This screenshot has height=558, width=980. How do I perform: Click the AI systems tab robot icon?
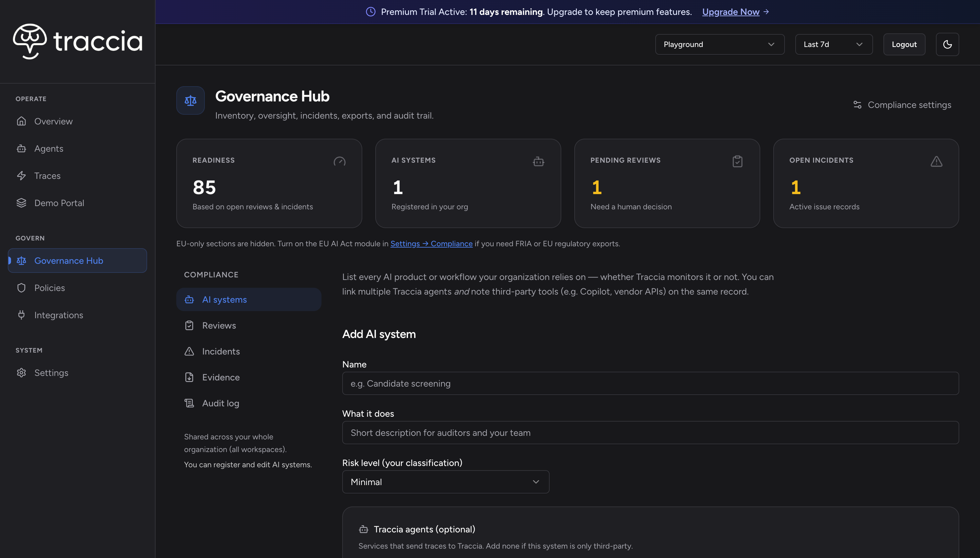click(189, 300)
